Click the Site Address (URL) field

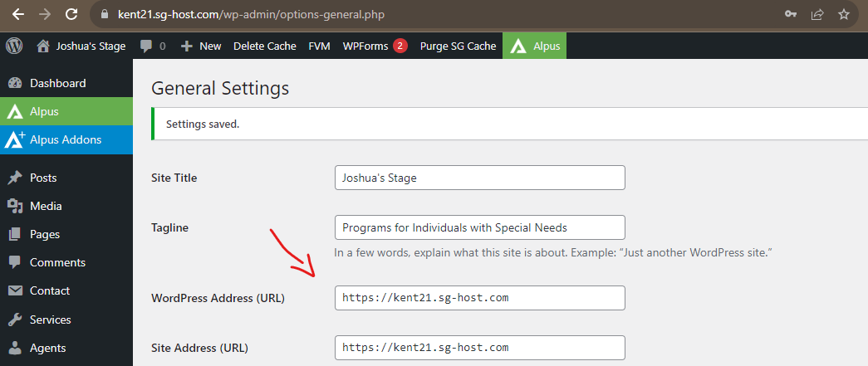480,348
